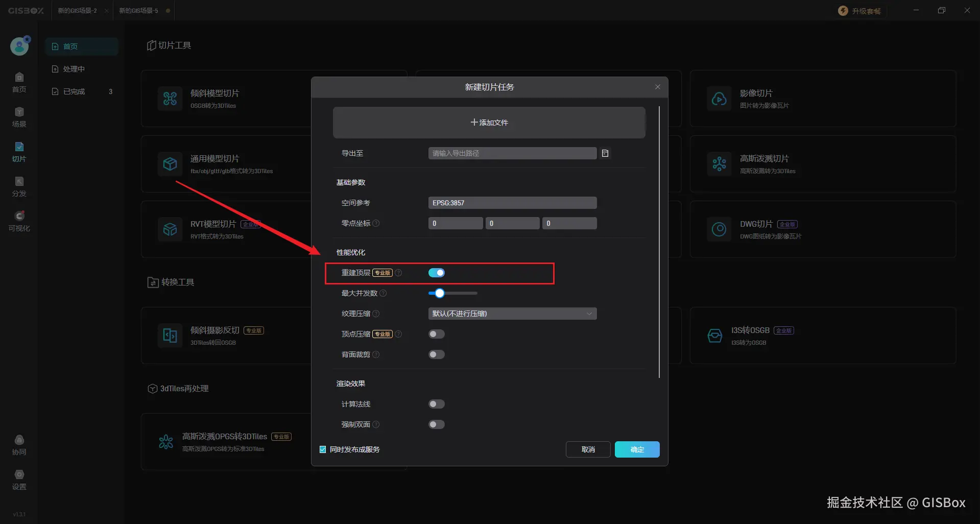The image size is (980, 524).
Task: Click the 影像切片 card icon
Action: pyautogui.click(x=719, y=99)
